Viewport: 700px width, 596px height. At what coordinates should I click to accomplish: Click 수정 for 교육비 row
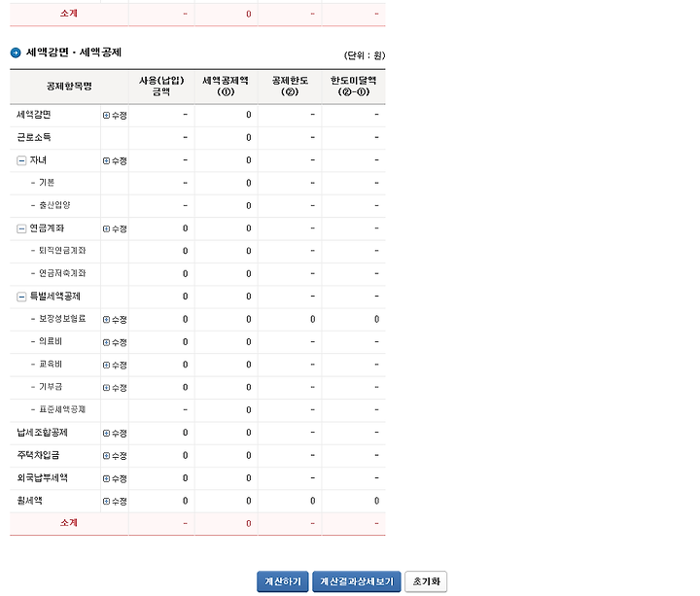[115, 366]
